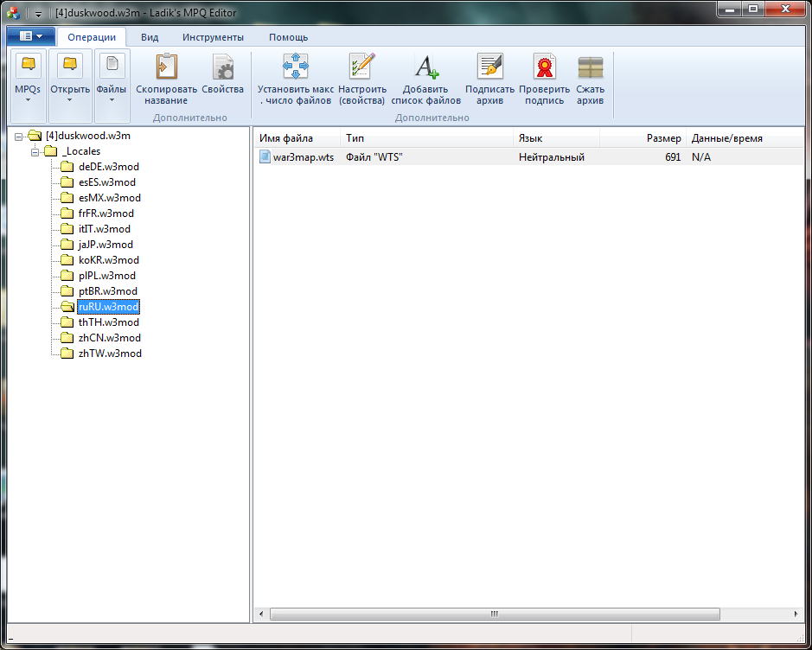Open Свойства gear icon
Viewport: 812px width, 650px height.
pyautogui.click(x=223, y=67)
